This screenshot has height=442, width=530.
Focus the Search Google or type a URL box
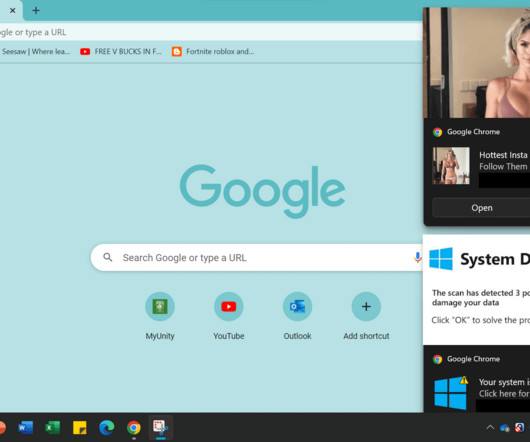pyautogui.click(x=257, y=257)
